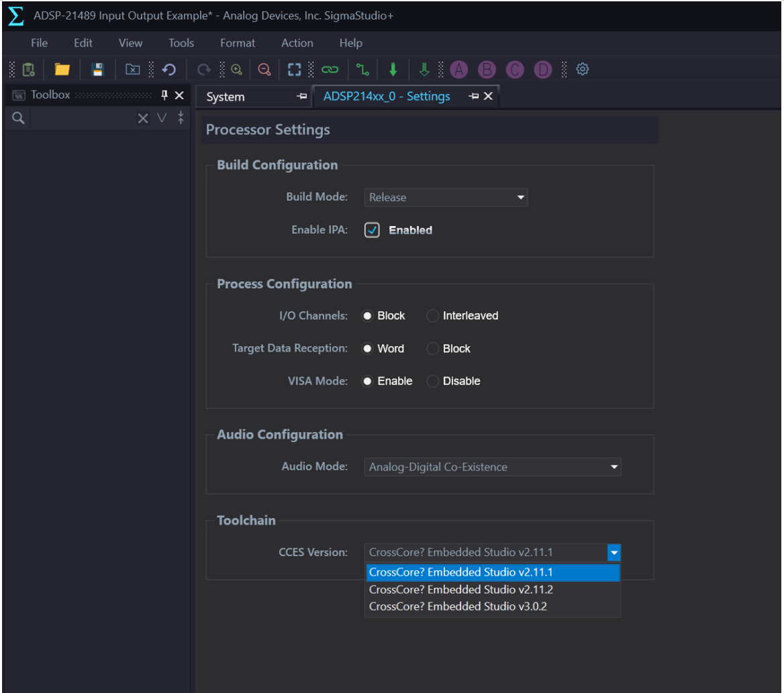Click inside the Toolbox search field
Viewport: 784px width, 693px height.
tap(83, 119)
